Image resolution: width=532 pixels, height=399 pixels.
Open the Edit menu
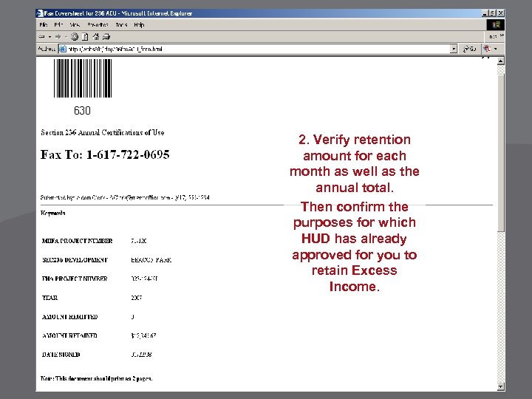[x=58, y=25]
